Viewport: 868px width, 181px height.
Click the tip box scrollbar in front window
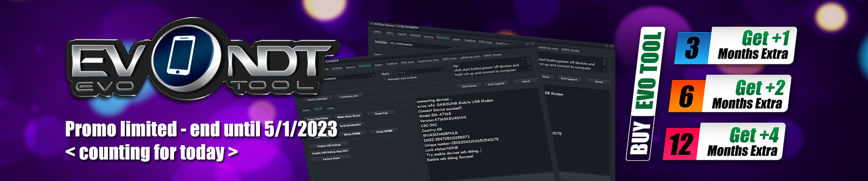point(529,63)
